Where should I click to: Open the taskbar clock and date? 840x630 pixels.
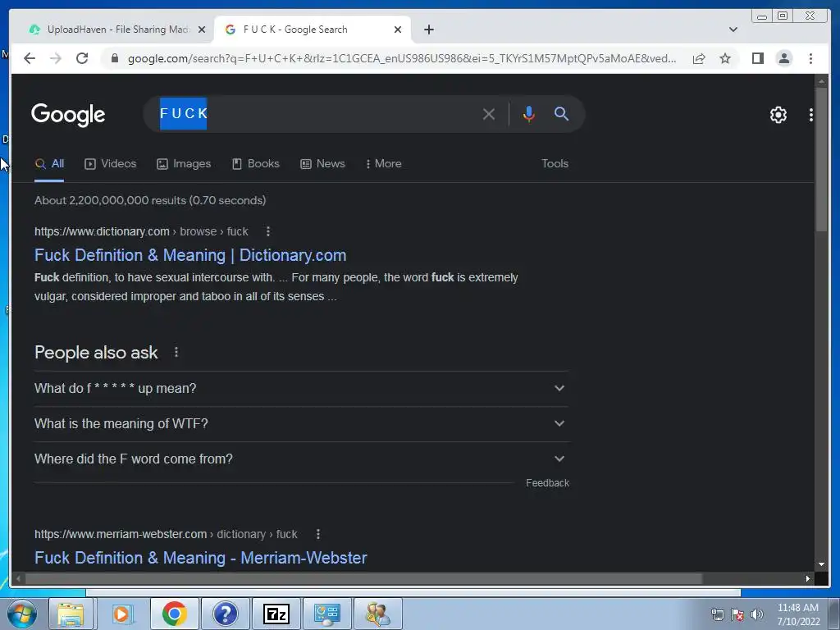[x=798, y=614]
